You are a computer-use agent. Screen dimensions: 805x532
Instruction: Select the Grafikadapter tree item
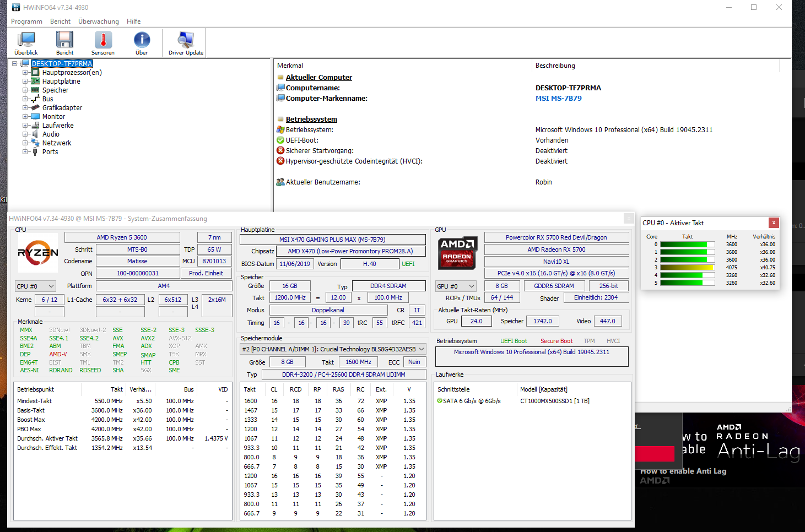point(62,108)
